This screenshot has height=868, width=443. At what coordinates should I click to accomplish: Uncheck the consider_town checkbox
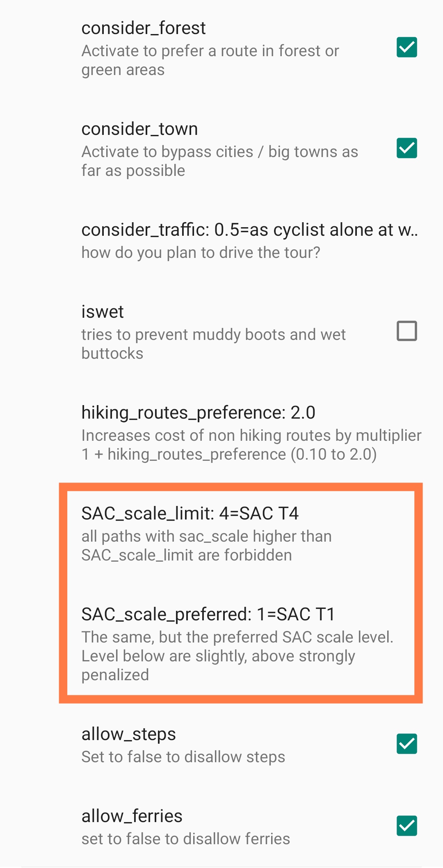coord(406,148)
